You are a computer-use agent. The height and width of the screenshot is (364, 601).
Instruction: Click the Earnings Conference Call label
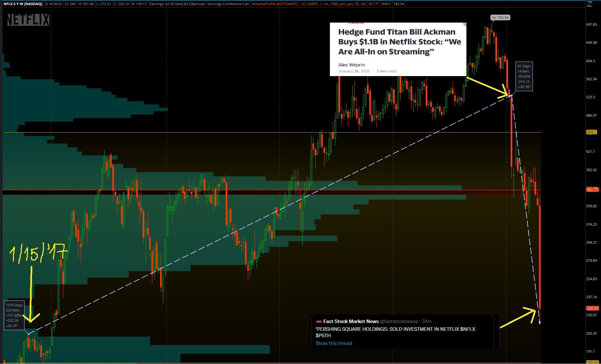click(x=228, y=4)
